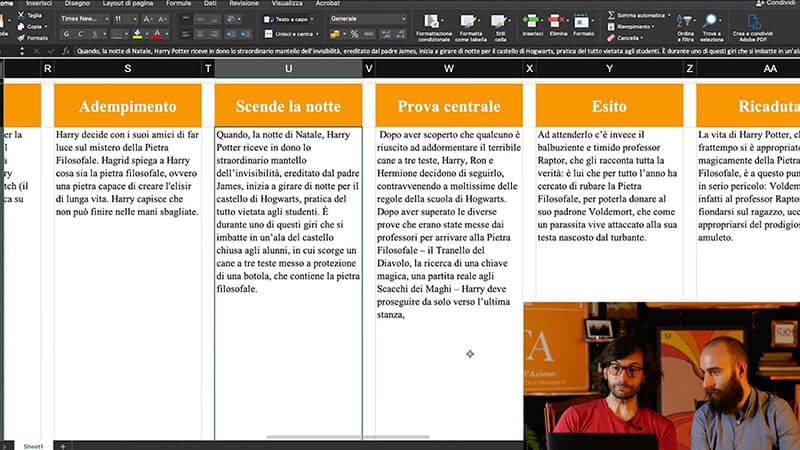Select column W header
Screen dimensions: 800x450
click(448, 68)
